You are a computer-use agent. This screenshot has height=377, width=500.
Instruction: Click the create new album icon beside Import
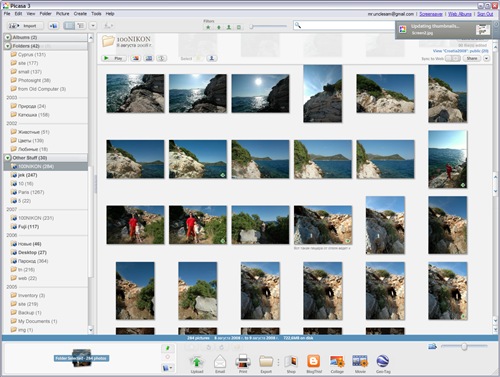coord(53,26)
